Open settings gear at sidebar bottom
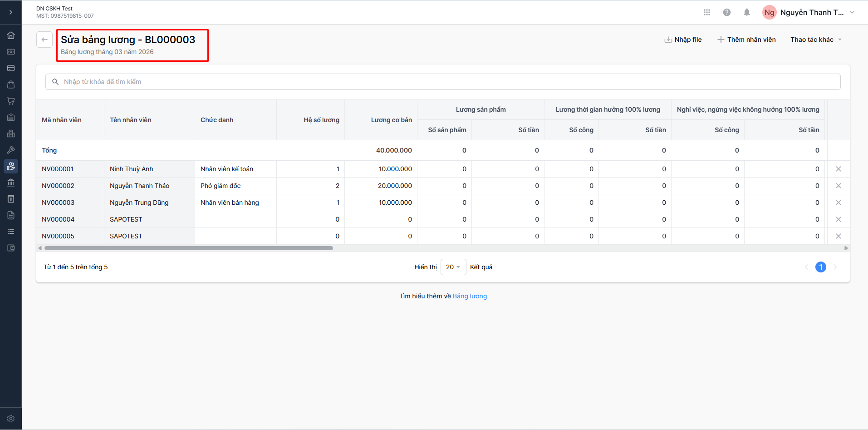The image size is (868, 430). [11, 419]
